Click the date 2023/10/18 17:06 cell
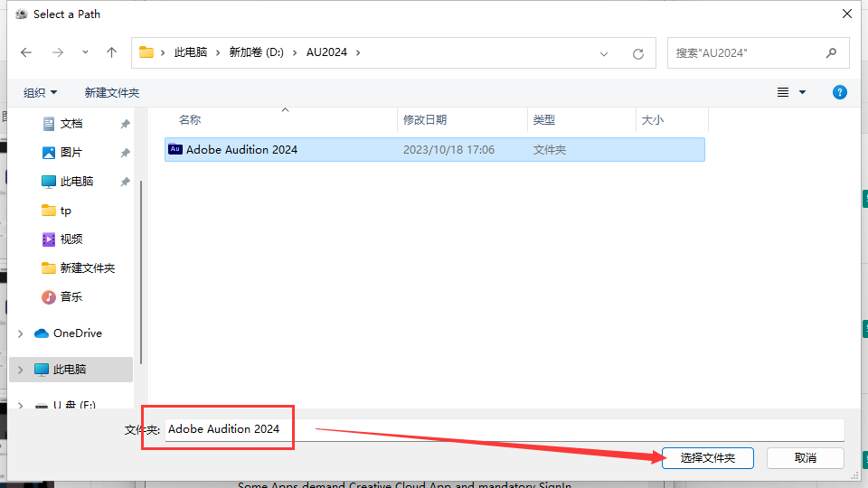Image resolution: width=868 pixels, height=488 pixels. pos(448,150)
